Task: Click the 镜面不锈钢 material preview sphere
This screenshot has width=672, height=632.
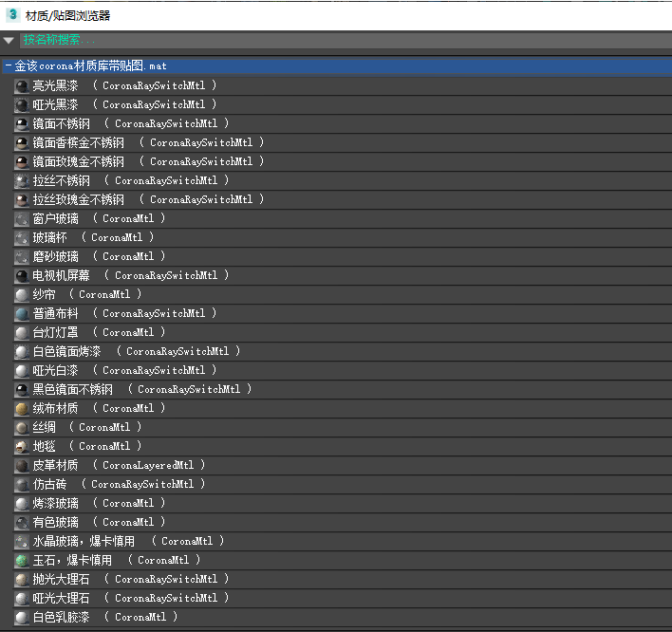Action: tap(22, 124)
